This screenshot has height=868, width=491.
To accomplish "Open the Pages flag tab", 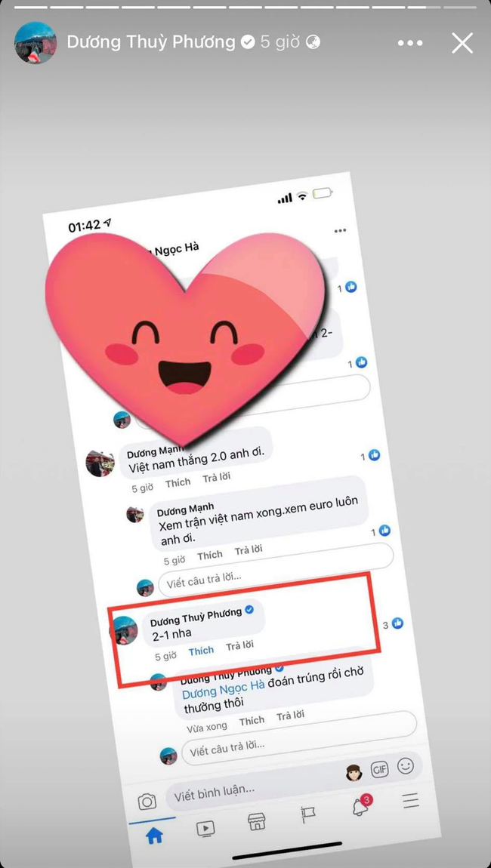I will click(x=308, y=814).
